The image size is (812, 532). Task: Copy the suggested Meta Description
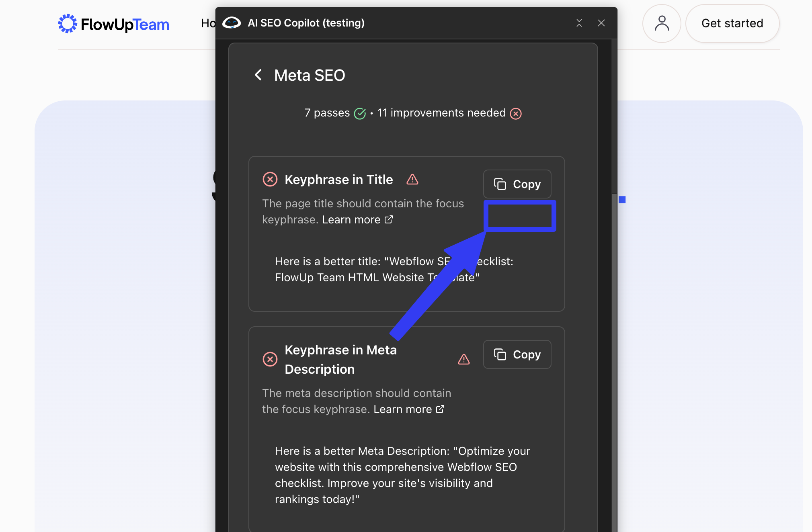click(x=517, y=354)
